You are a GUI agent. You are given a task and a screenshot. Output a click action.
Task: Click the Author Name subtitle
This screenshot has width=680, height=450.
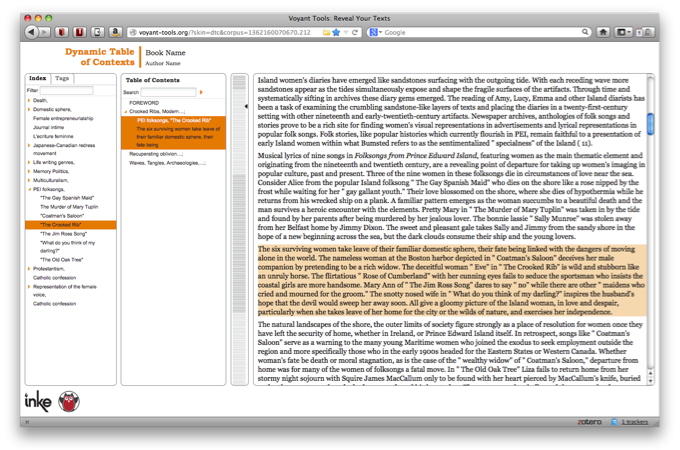point(163,63)
